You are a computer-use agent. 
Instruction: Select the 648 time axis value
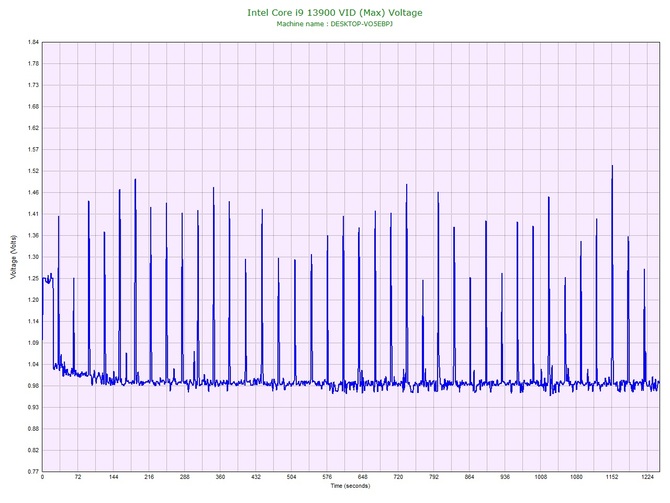click(x=363, y=477)
